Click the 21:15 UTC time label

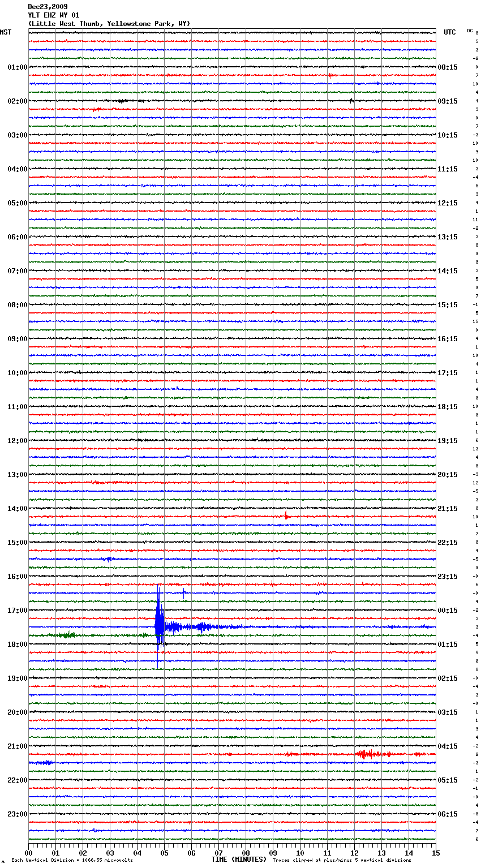tap(448, 509)
